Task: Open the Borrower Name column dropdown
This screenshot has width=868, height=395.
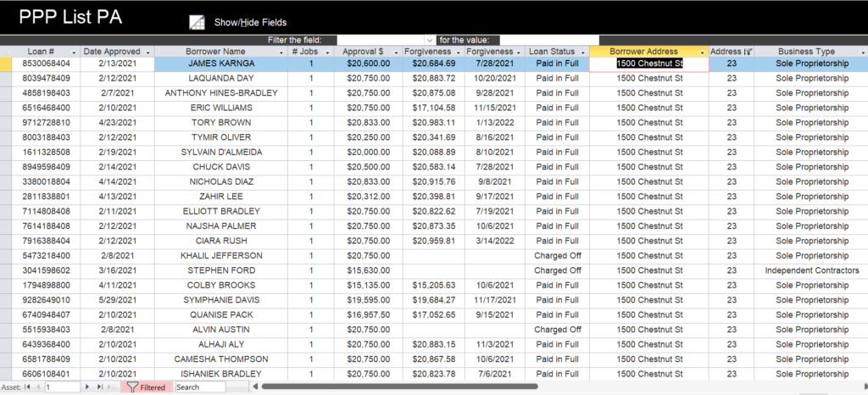Action: pyautogui.click(x=281, y=52)
